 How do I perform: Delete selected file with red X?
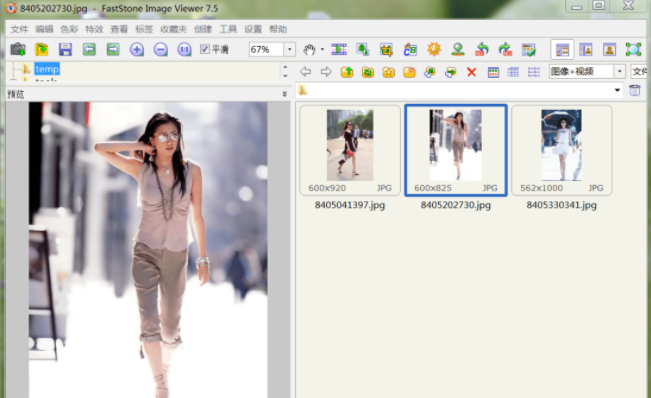coord(471,72)
